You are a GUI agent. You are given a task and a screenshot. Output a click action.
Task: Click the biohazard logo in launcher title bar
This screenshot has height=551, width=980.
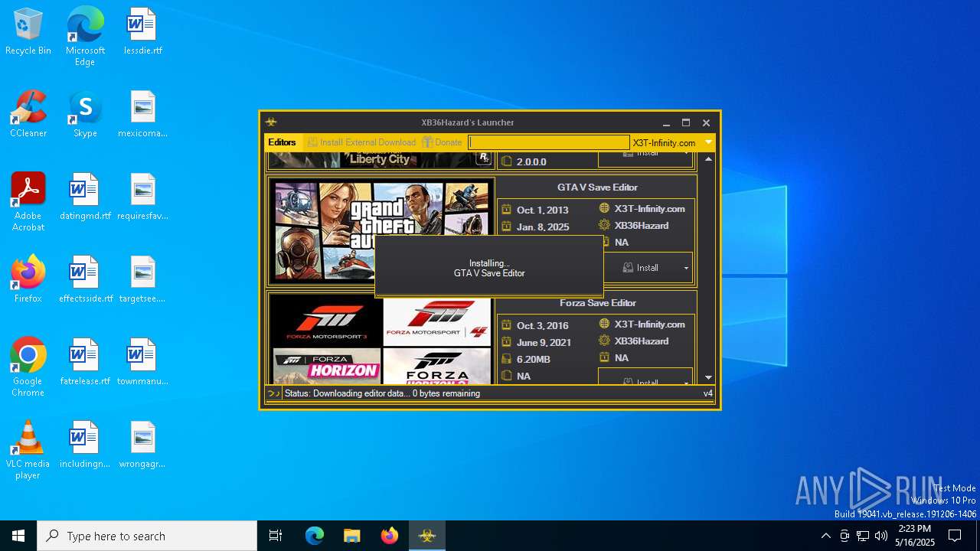(271, 122)
